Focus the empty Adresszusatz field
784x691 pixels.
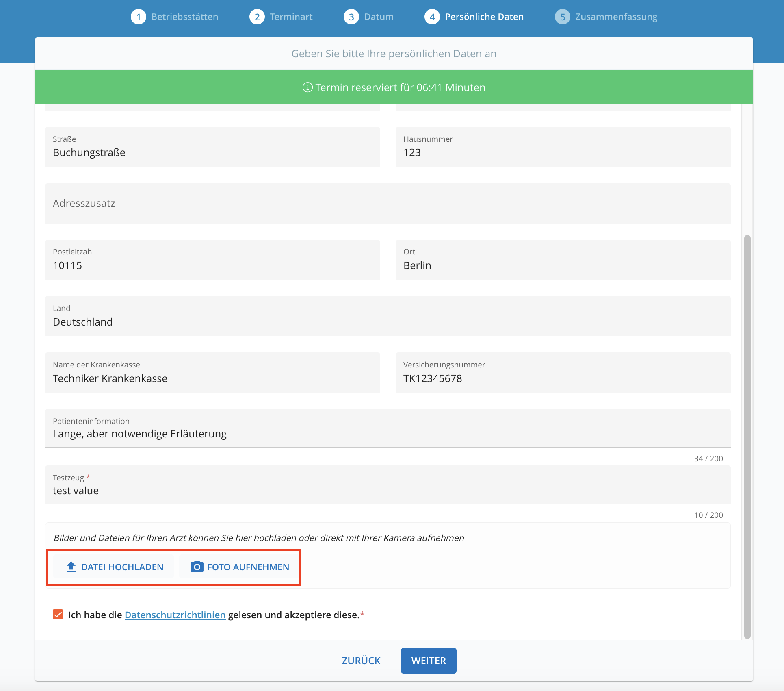point(388,204)
